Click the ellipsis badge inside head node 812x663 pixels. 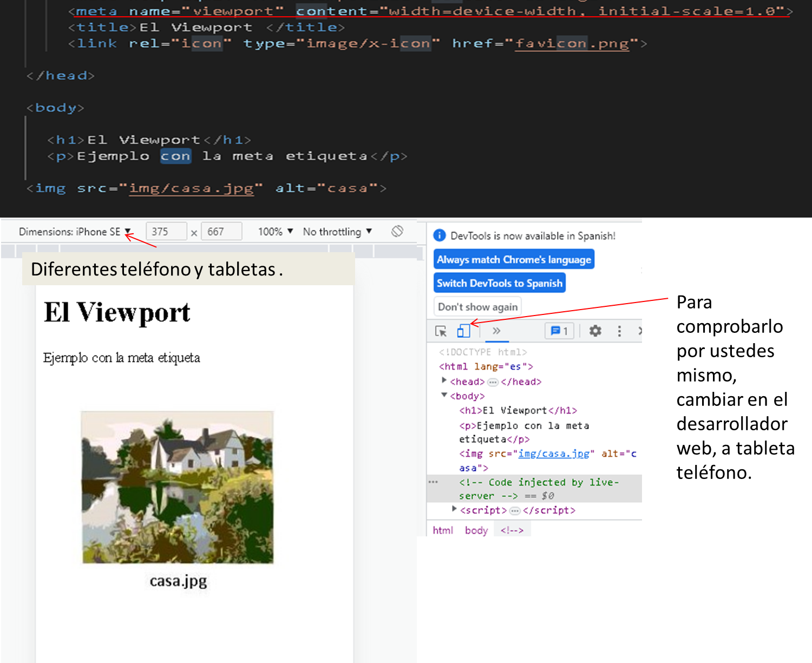[x=493, y=382]
